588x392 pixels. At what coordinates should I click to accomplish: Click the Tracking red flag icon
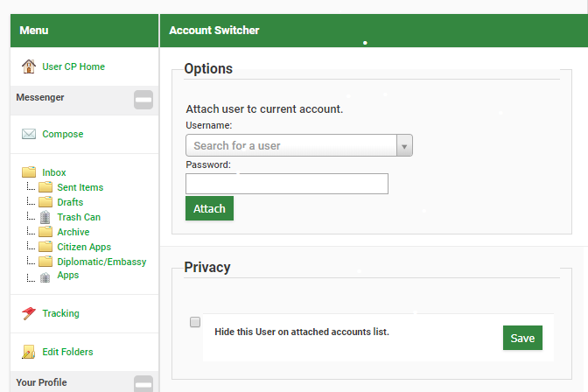pyautogui.click(x=29, y=313)
